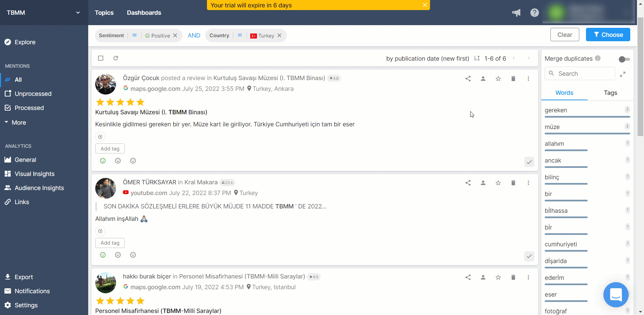Mark ÖMER TÜRKSAYAR mention as processed
Screen dimensions: 644x315
click(529, 256)
